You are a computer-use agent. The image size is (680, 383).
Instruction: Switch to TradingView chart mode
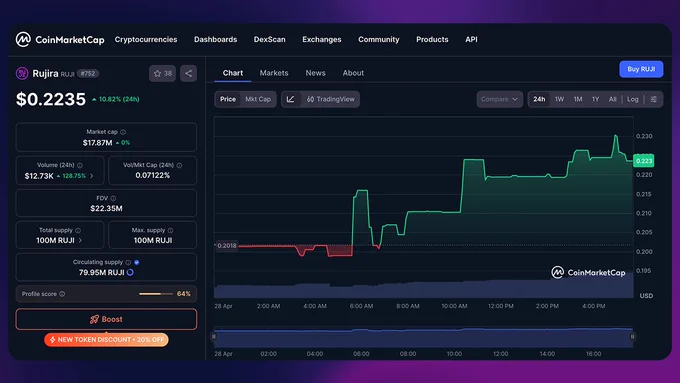(330, 99)
